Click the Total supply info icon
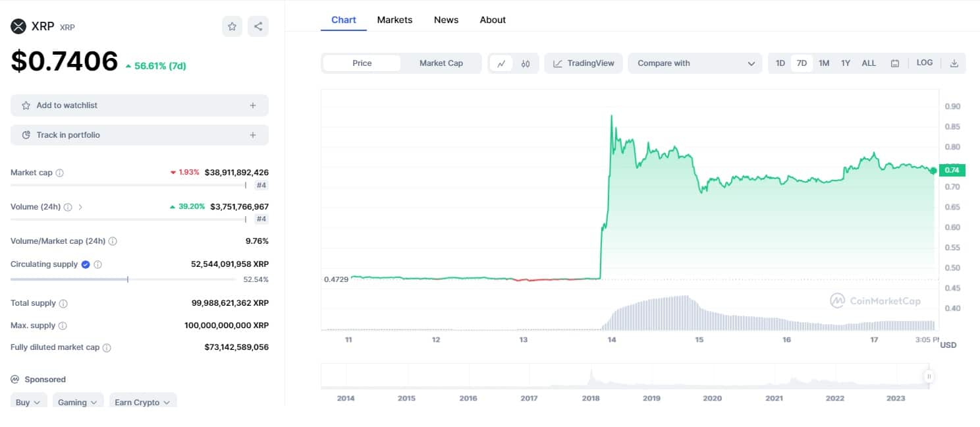Screen dimensions: 980x427 (63, 304)
